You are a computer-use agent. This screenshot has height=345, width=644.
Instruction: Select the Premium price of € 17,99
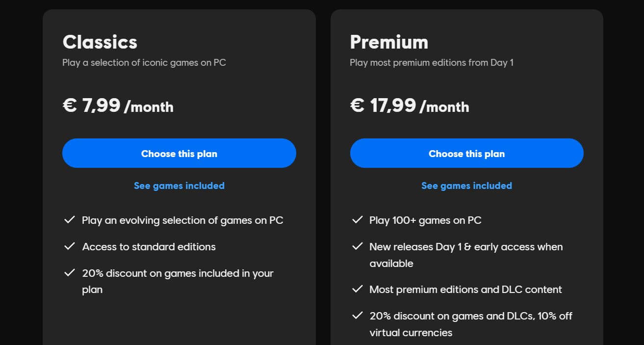pos(409,106)
